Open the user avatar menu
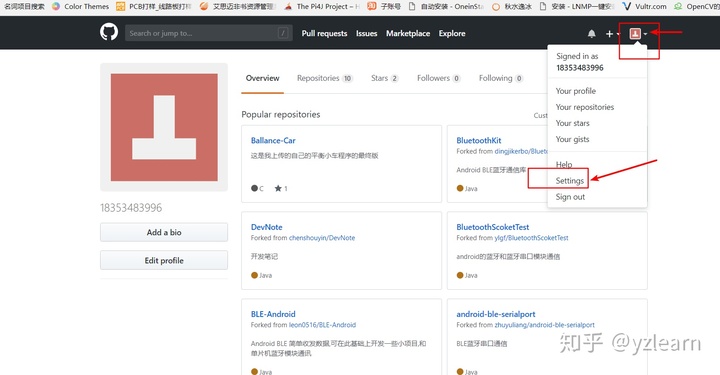The height and width of the screenshot is (375, 720). pos(638,34)
